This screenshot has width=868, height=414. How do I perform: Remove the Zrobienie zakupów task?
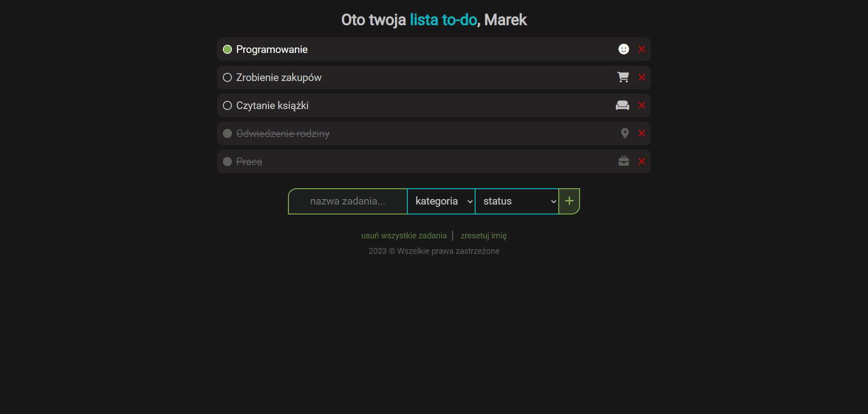[x=642, y=77]
